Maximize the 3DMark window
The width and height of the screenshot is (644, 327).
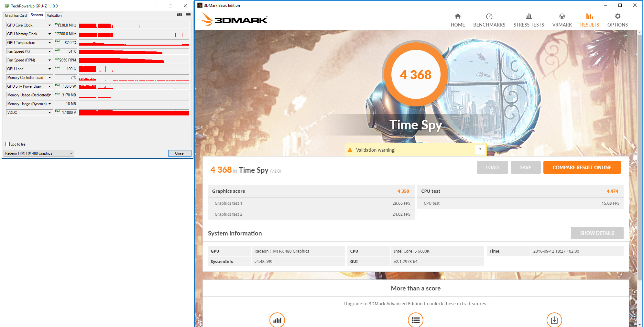coord(620,5)
